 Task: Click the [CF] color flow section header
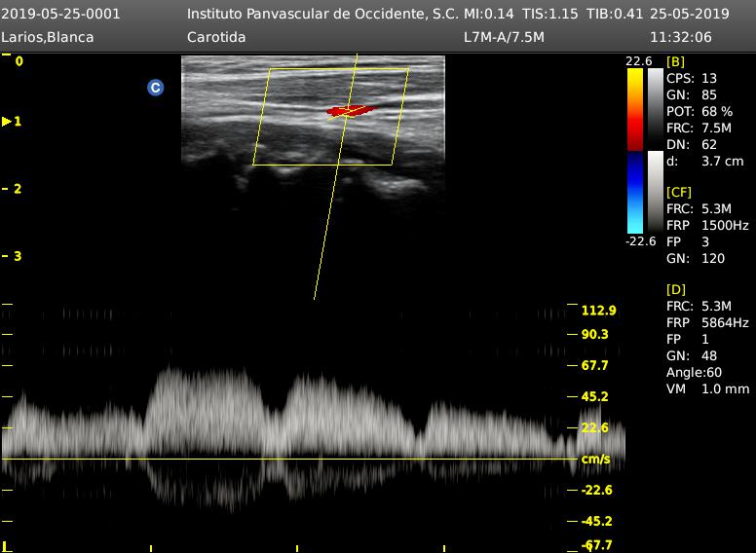coord(679,192)
